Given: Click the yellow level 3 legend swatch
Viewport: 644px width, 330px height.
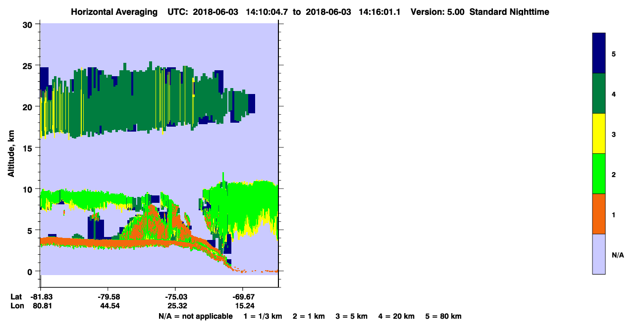Looking at the screenshot, I should (599, 134).
